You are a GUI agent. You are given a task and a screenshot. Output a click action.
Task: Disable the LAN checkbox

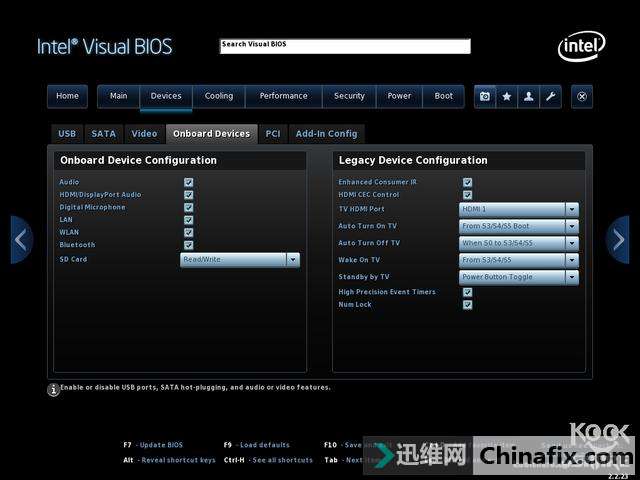click(x=189, y=220)
